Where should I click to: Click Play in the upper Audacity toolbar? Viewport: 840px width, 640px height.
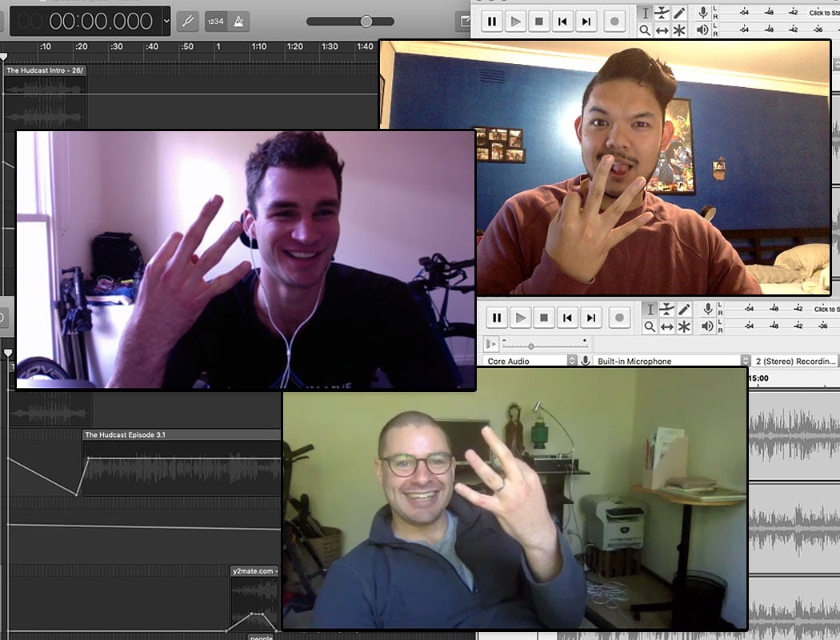[515, 22]
